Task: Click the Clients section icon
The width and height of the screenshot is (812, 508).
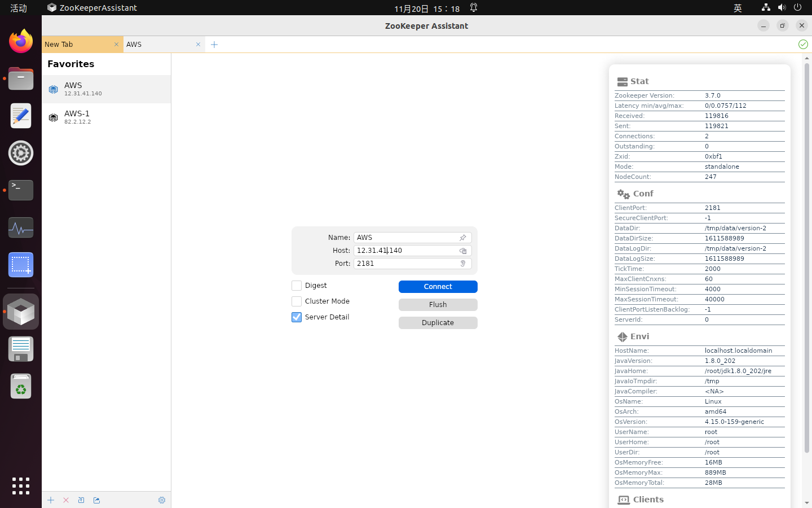Action: click(x=624, y=500)
